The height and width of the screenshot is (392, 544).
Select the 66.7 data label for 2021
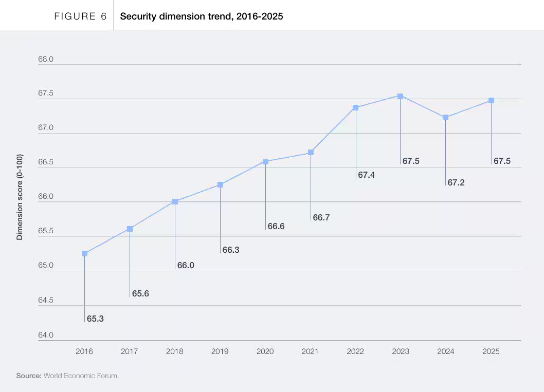(x=321, y=217)
